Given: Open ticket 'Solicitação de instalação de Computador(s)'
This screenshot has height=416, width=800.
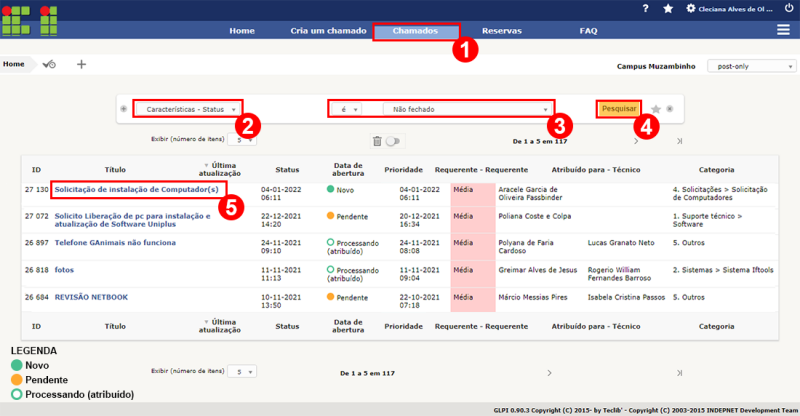Looking at the screenshot, I should 137,189.
